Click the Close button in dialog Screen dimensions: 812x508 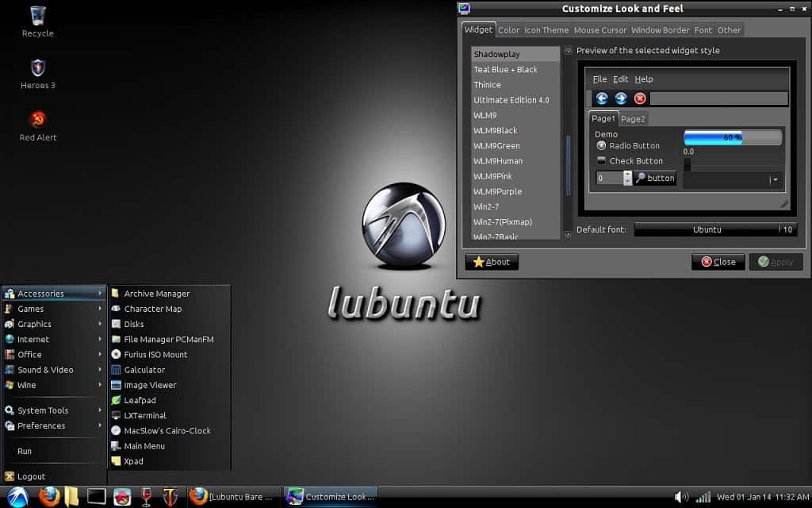point(718,262)
